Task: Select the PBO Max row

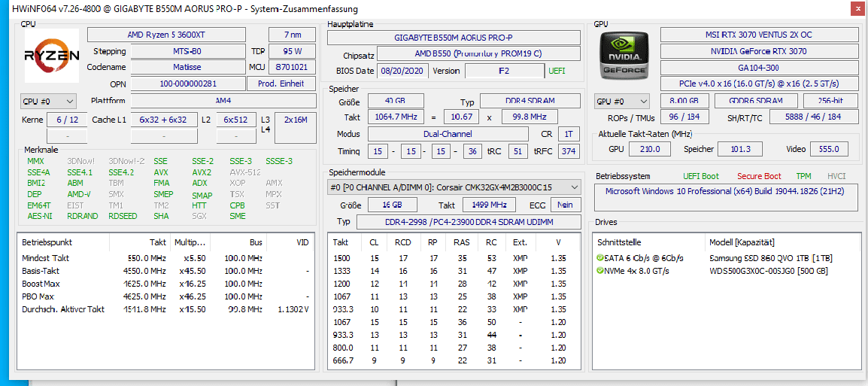Action: (165, 296)
